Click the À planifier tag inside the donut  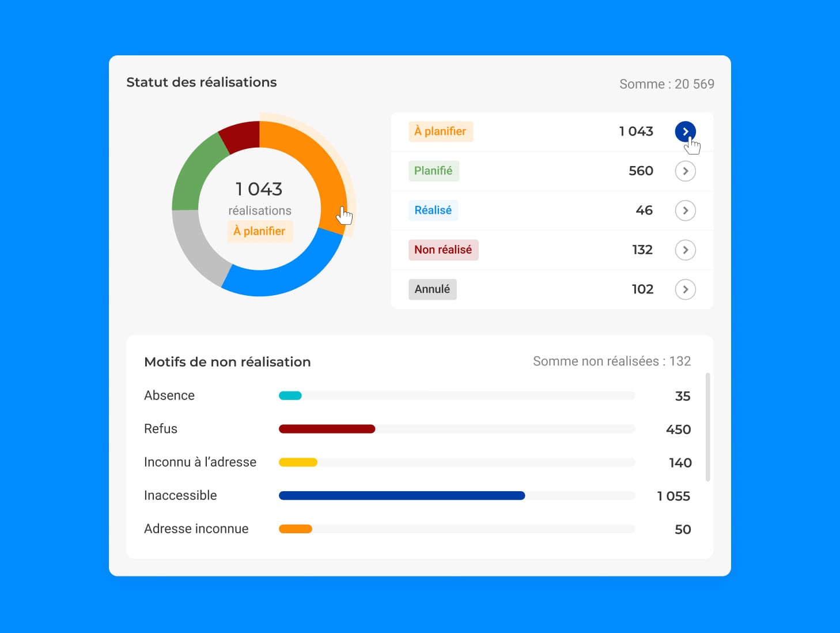[x=260, y=231]
